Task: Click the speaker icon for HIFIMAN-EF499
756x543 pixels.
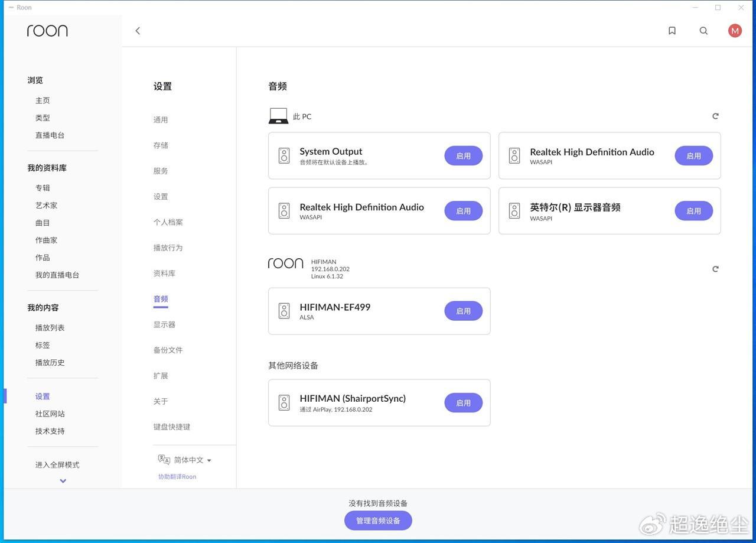Action: click(284, 311)
